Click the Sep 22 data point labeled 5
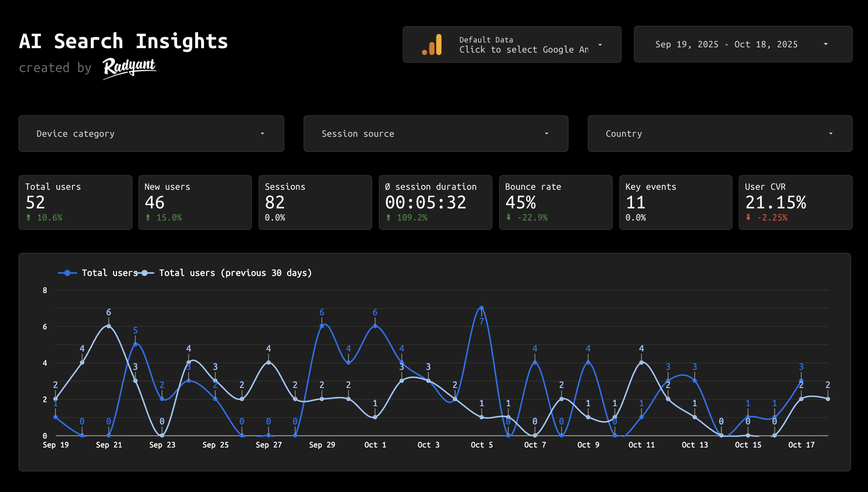This screenshot has width=868, height=492. 135,344
